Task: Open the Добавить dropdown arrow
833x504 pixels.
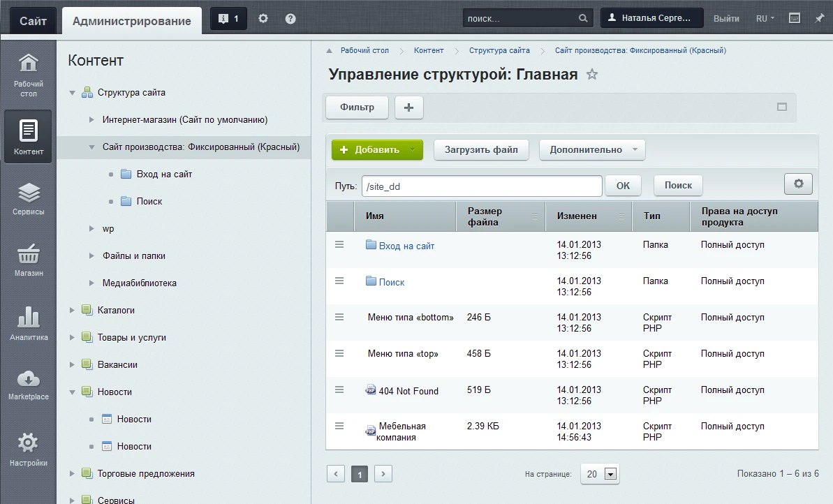Action: point(412,150)
